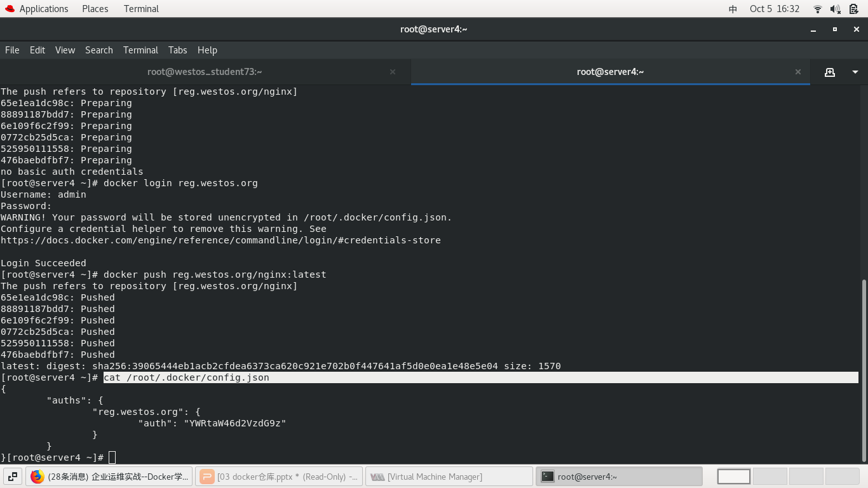The image size is (868, 488).
Task: Click the highlighted cat config.json command
Action: pos(186,377)
